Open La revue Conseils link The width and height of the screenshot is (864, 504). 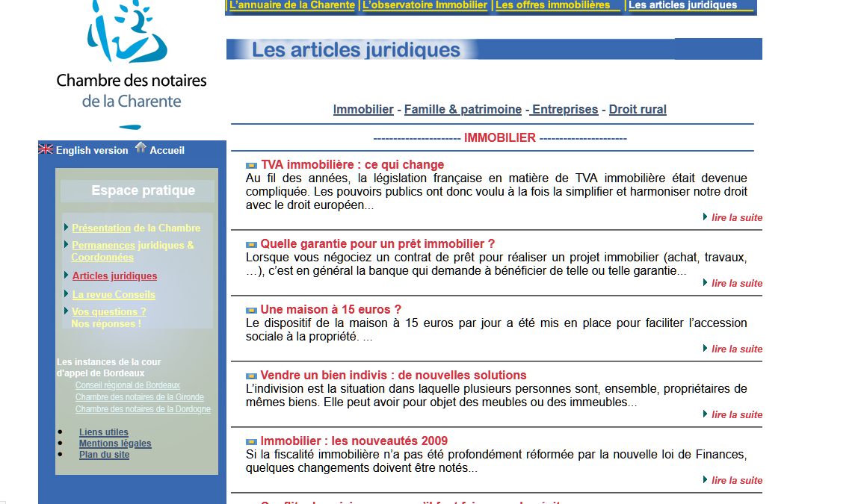point(114,295)
